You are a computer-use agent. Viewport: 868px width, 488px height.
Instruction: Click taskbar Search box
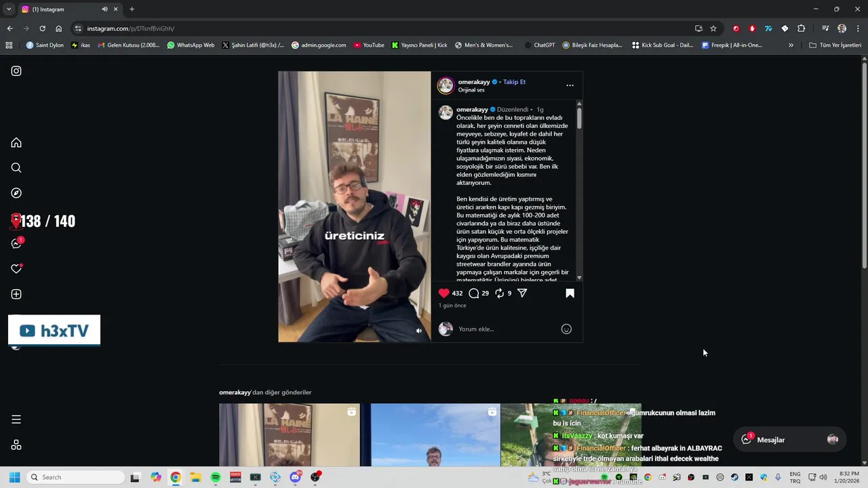(x=75, y=477)
